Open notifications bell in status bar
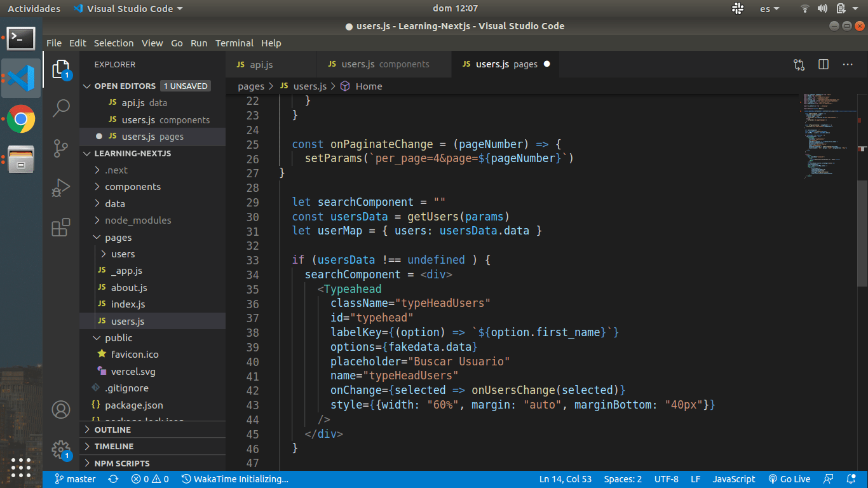 coord(851,479)
